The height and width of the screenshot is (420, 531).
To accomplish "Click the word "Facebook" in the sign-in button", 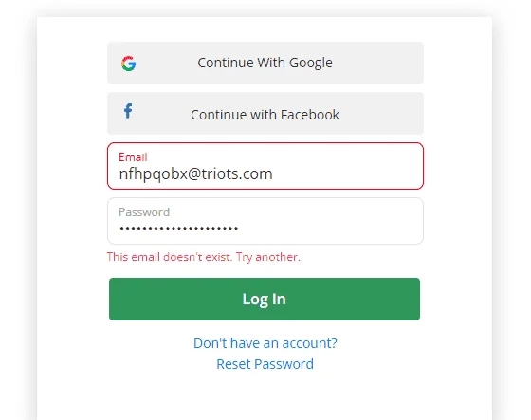I will 309,115.
